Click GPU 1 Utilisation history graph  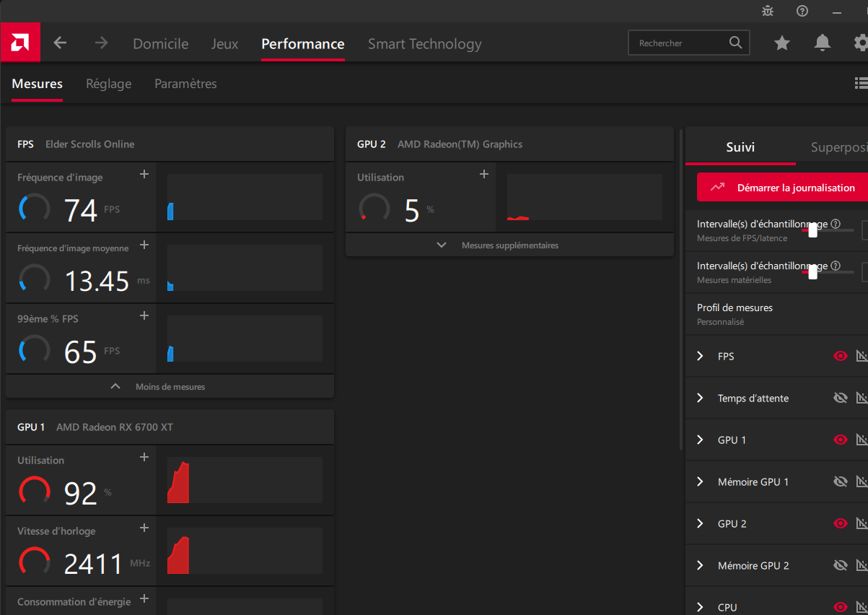pos(245,480)
